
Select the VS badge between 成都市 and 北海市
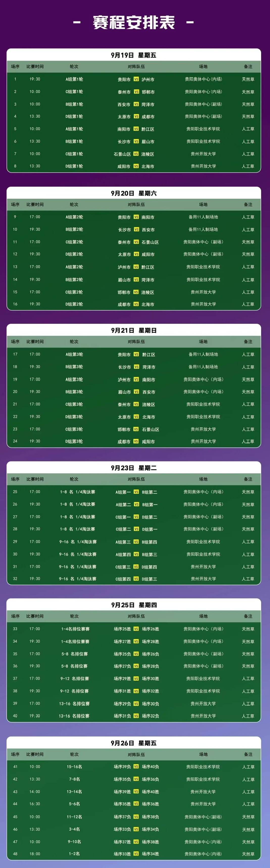click(136, 304)
